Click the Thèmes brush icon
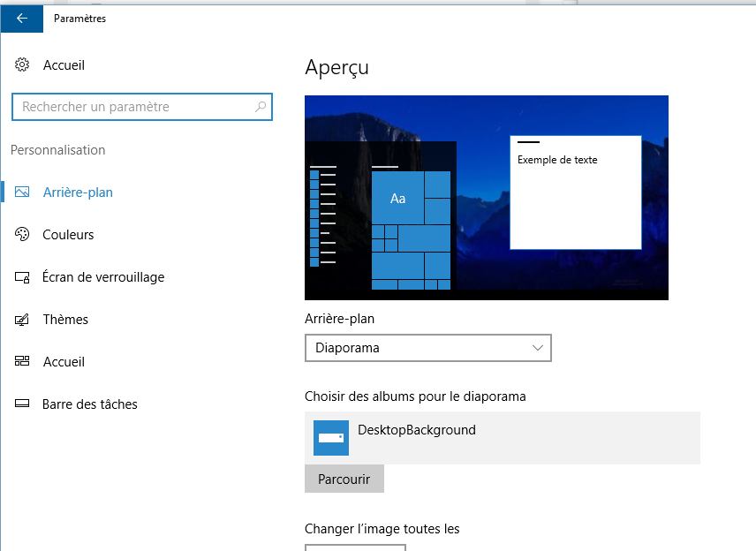 point(23,320)
